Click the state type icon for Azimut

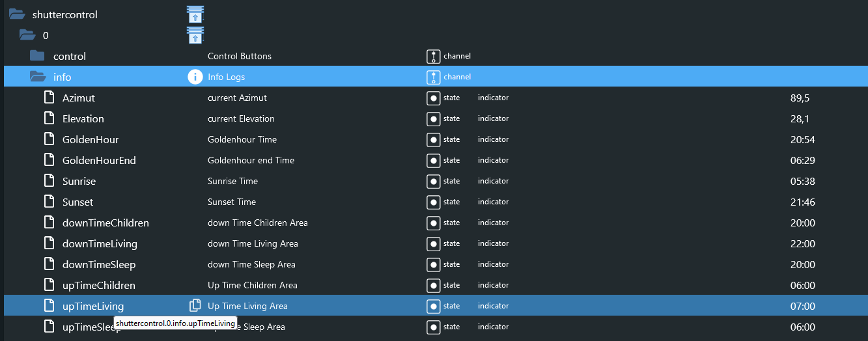[433, 98]
